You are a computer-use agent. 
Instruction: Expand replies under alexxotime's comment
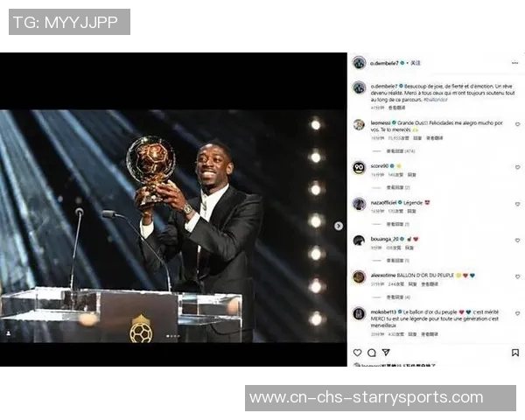[398, 297]
